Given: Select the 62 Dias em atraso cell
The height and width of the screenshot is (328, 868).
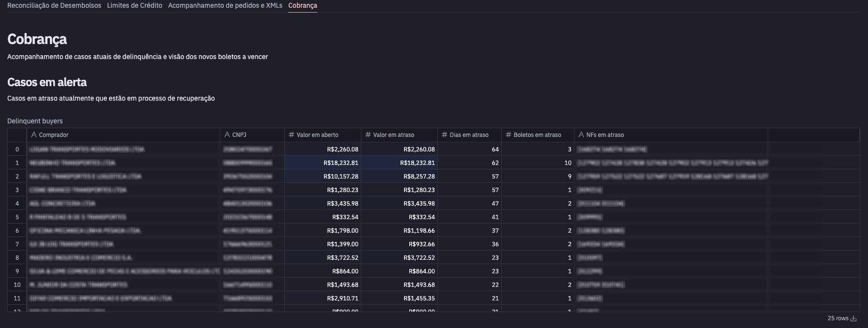Looking at the screenshot, I should pyautogui.click(x=469, y=163).
